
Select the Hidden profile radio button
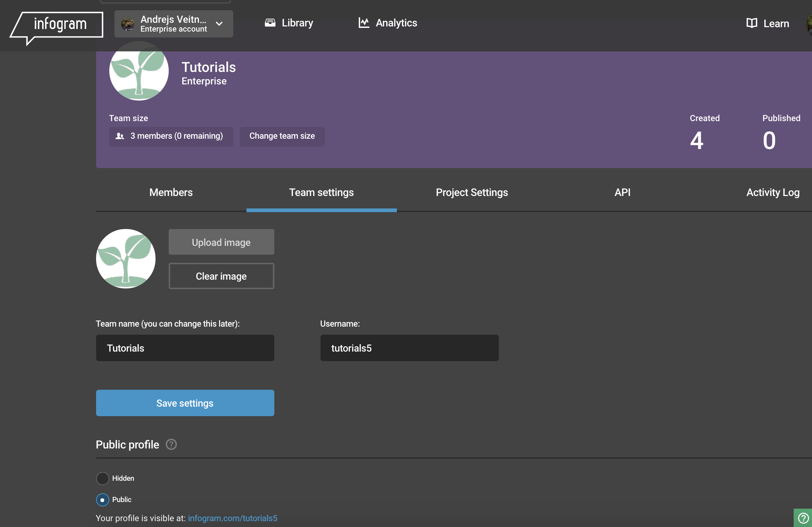[102, 478]
